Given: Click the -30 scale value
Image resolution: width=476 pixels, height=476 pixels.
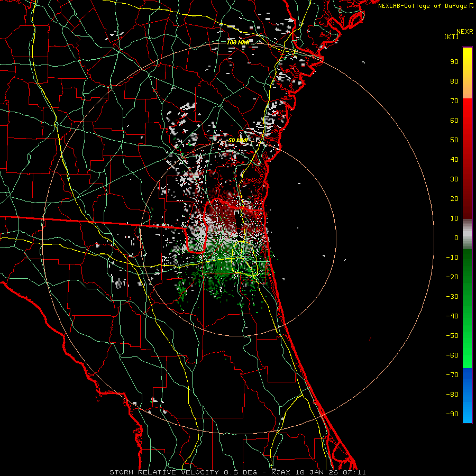Looking at the screenshot, I should pos(452,297).
